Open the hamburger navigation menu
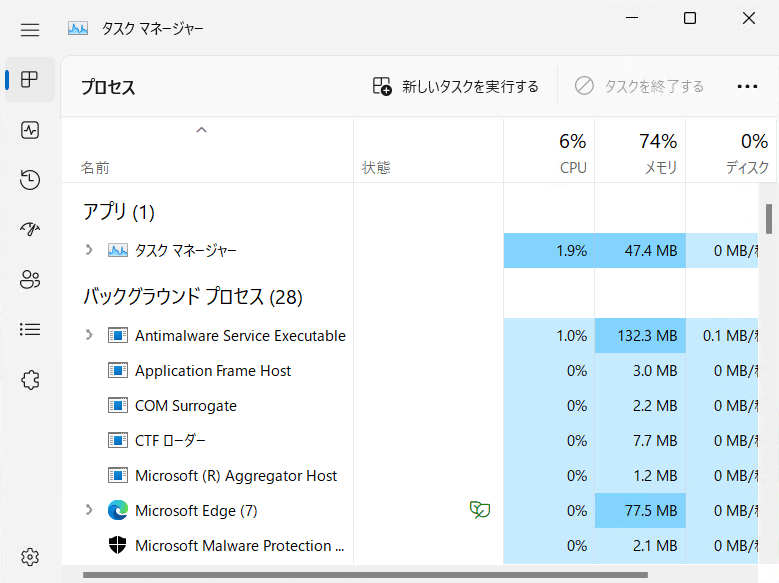Image resolution: width=779 pixels, height=583 pixels. pos(30,30)
